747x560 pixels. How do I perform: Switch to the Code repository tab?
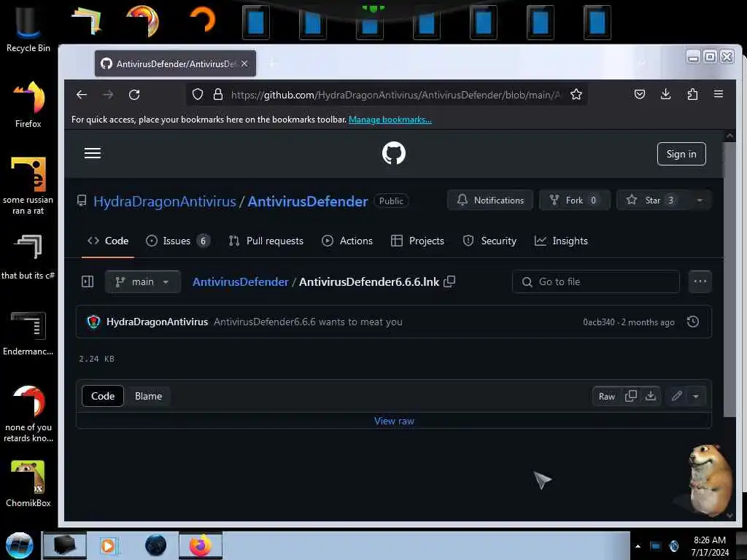coord(108,241)
